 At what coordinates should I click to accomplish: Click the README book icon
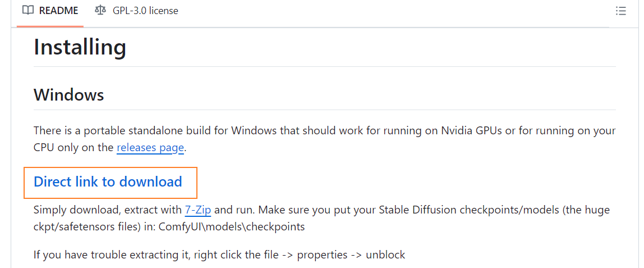click(28, 11)
